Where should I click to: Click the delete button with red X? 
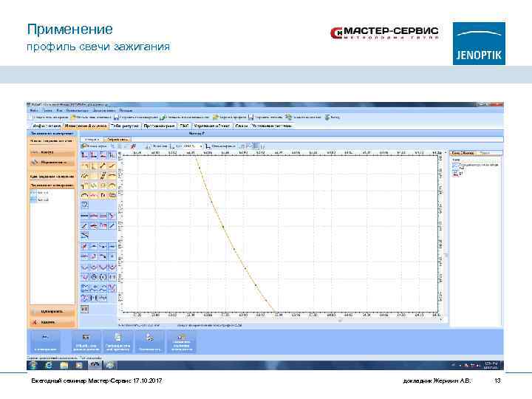[52, 322]
